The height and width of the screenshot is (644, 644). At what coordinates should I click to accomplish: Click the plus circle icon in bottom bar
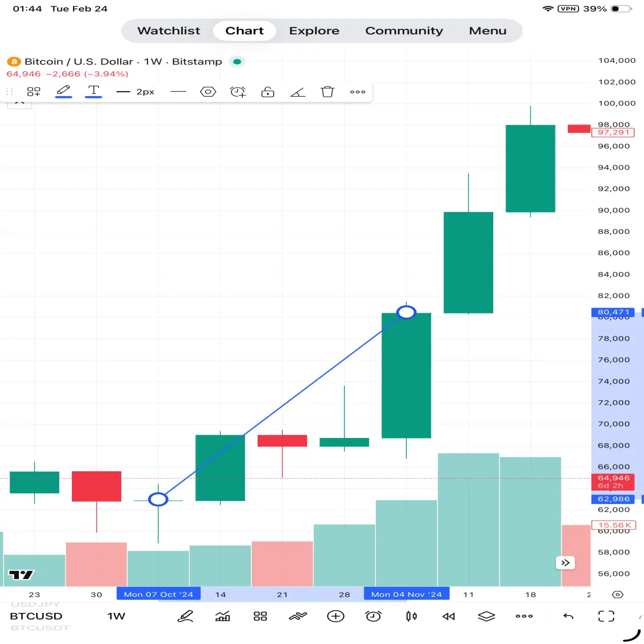(336, 616)
